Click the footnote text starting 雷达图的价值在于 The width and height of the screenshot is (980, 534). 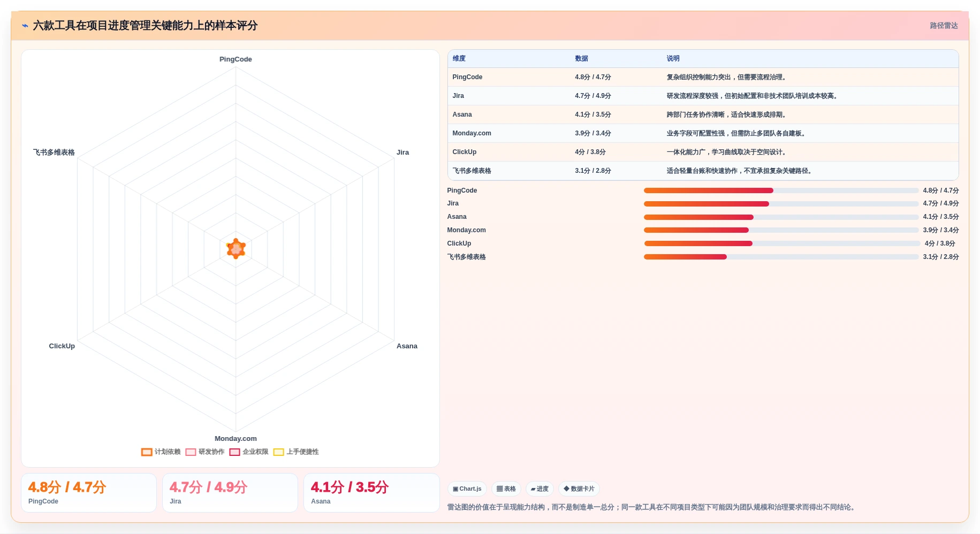[651, 507]
